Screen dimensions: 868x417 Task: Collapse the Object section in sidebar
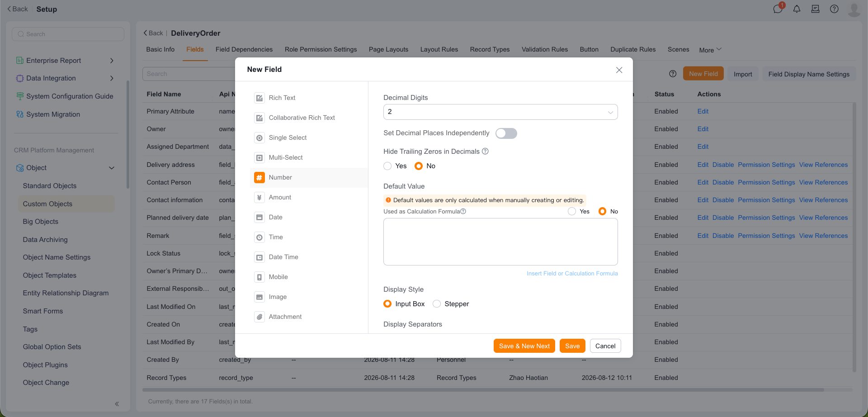click(x=112, y=168)
